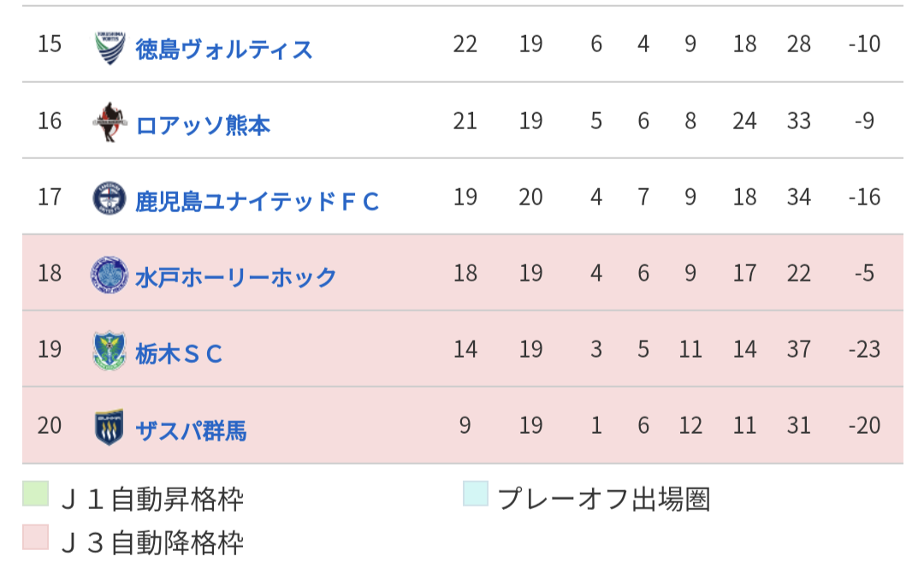
Task: Click the -23 goal difference value
Action: point(864,349)
